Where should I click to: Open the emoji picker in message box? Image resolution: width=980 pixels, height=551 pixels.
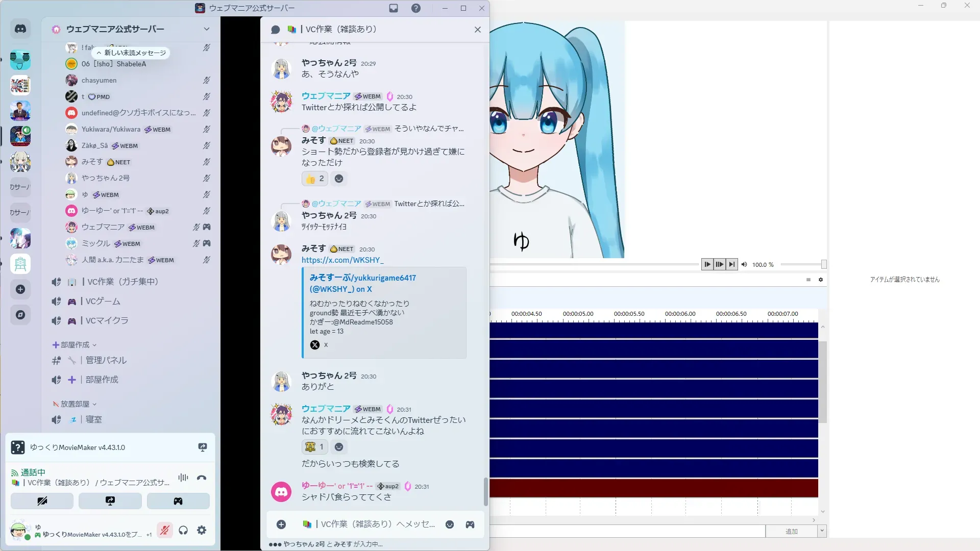point(450,524)
